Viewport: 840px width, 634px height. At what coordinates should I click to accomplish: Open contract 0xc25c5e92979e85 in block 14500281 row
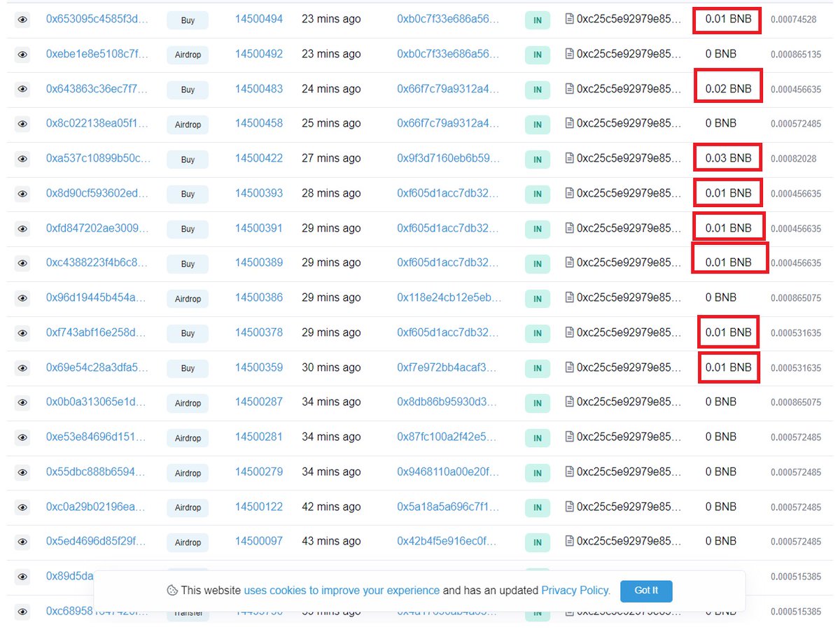pyautogui.click(x=629, y=437)
